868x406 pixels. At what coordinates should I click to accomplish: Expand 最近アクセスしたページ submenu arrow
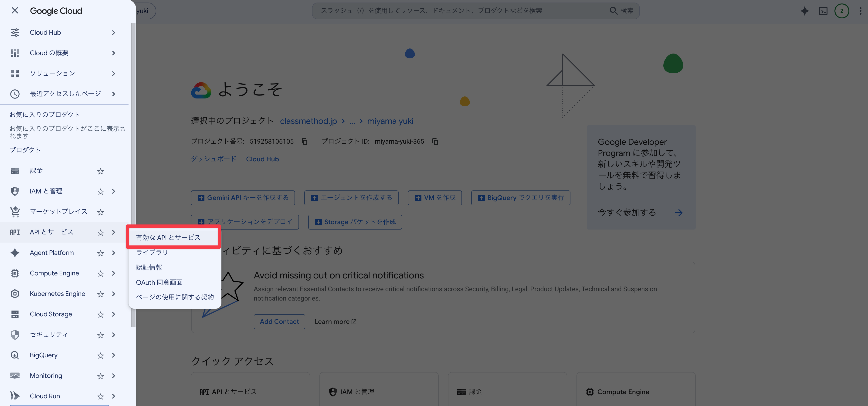click(114, 94)
